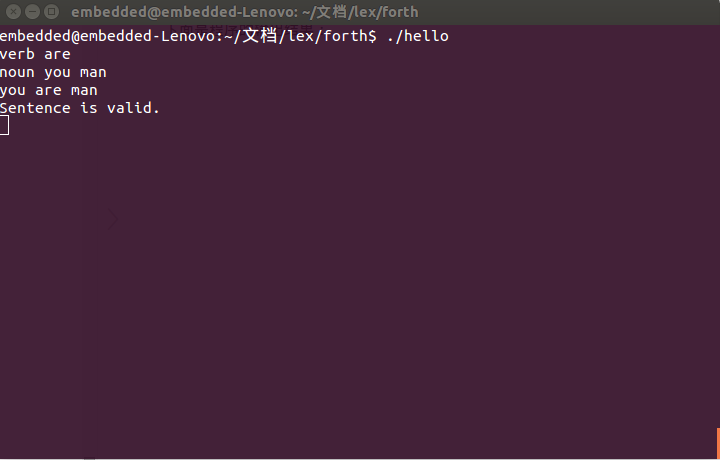Click the word "Sentence" in the output

[x=35, y=108]
